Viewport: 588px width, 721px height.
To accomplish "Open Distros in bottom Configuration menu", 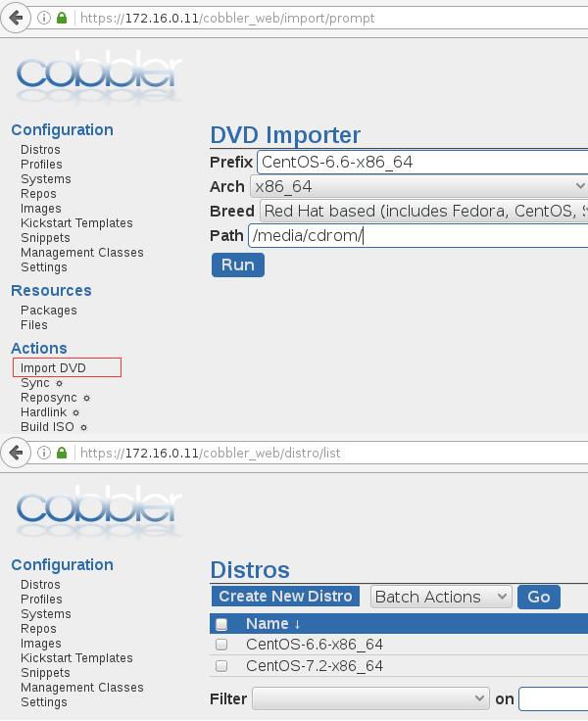I will click(40, 585).
